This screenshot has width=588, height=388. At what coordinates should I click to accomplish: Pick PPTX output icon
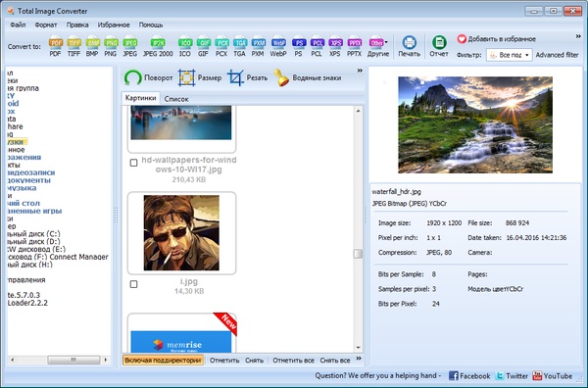[354, 46]
